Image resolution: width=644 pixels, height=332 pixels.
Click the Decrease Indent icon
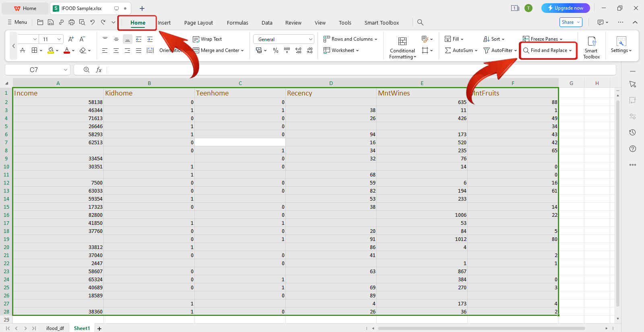(139, 39)
